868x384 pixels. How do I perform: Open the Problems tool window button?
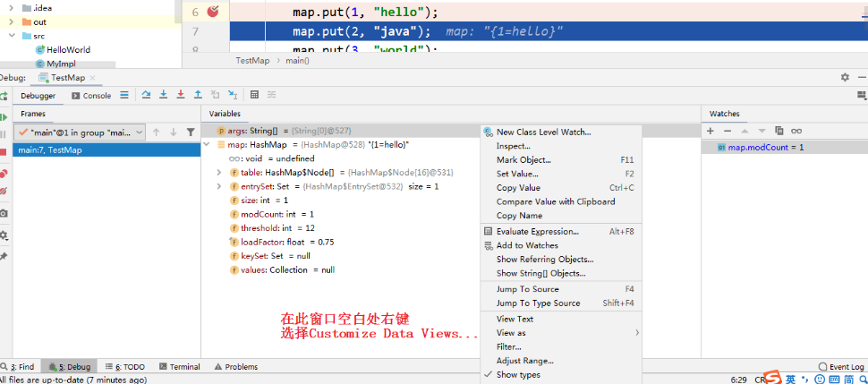point(236,367)
